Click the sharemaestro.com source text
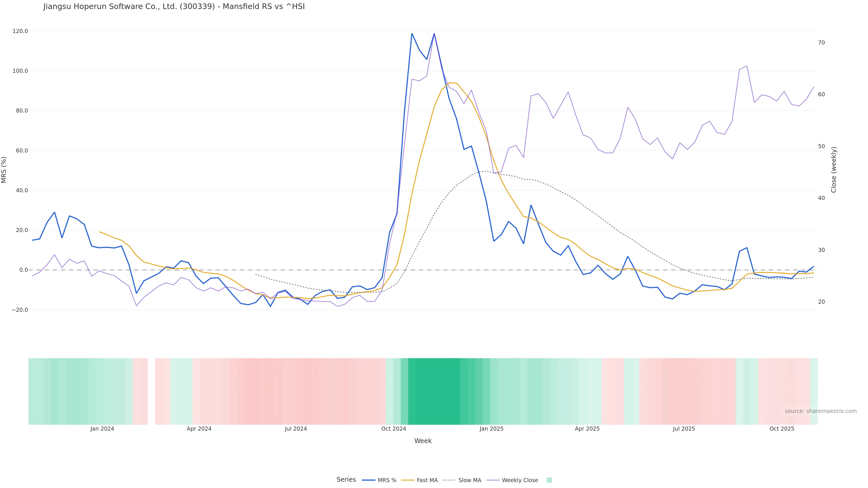This screenshot has width=868, height=488. click(821, 411)
